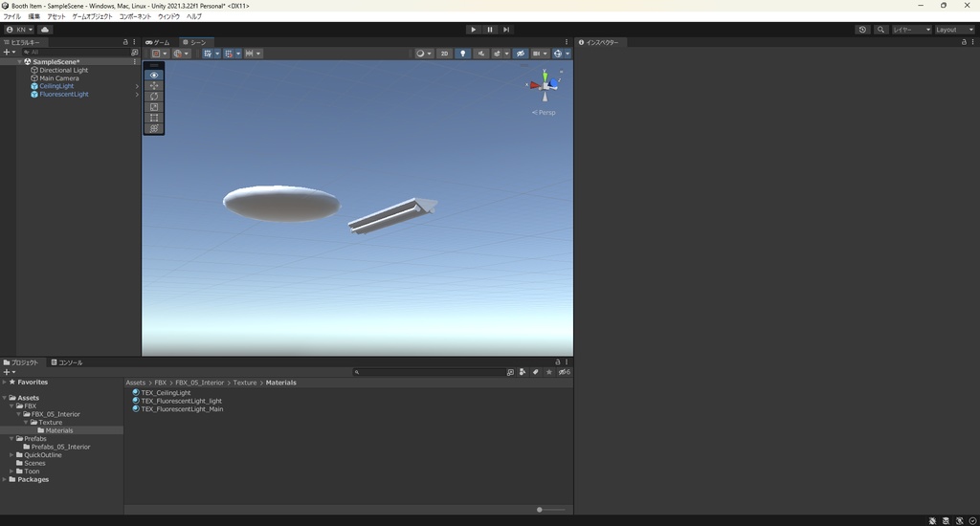This screenshot has height=526, width=980.
Task: Open draw mode shading dropdown
Action: [x=424, y=54]
